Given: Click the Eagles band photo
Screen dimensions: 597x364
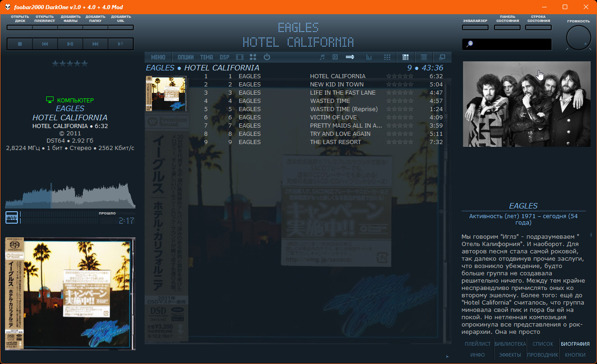Looking at the screenshot, I should [x=527, y=104].
